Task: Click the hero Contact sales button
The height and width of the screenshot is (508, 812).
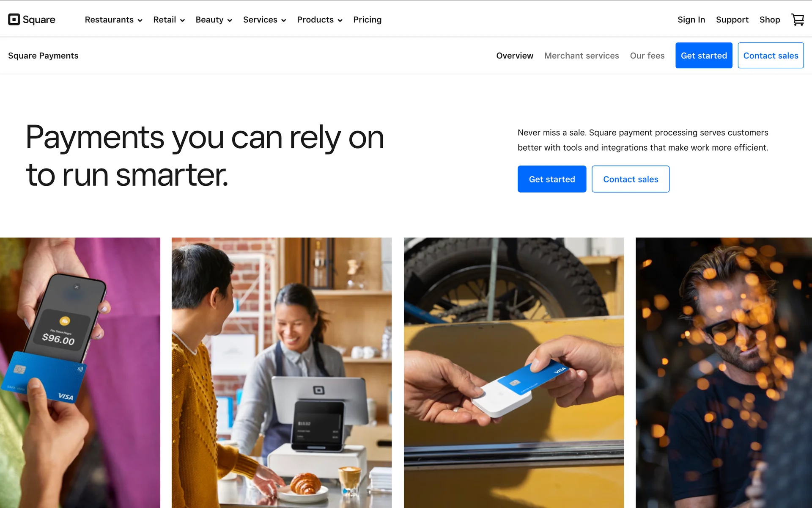Action: pos(631,179)
